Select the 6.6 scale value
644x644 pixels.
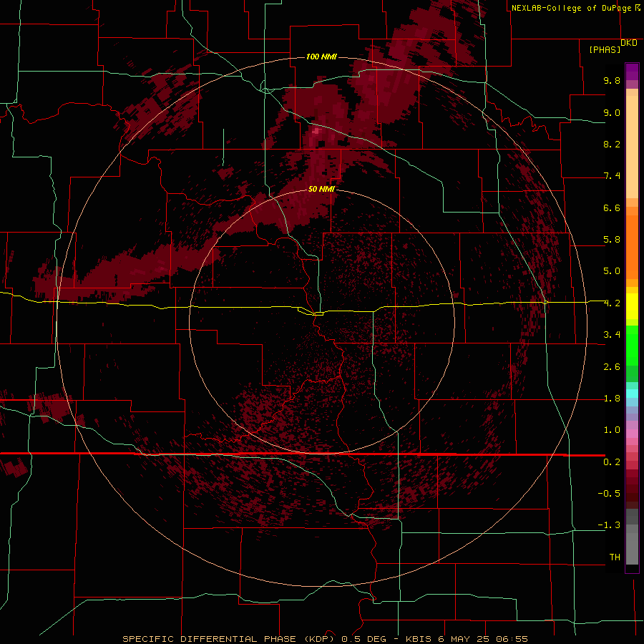pyautogui.click(x=612, y=208)
